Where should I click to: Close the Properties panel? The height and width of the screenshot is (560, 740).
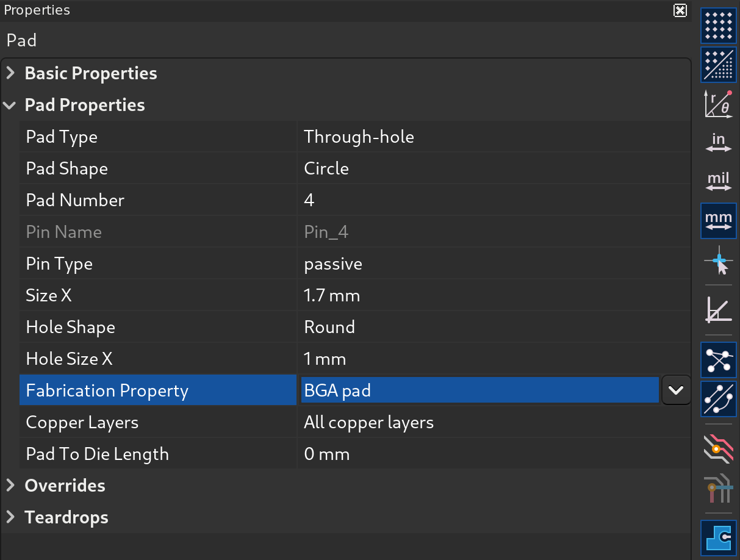click(680, 10)
